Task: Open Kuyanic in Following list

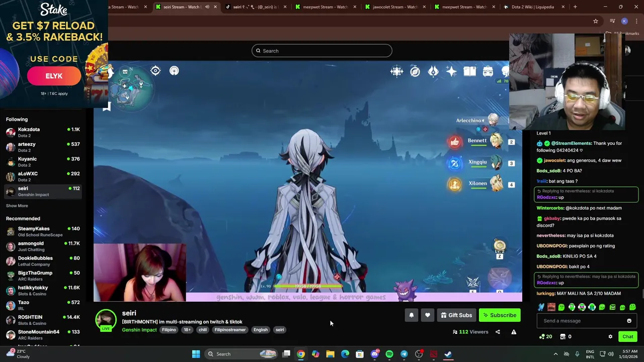Action: (x=43, y=161)
